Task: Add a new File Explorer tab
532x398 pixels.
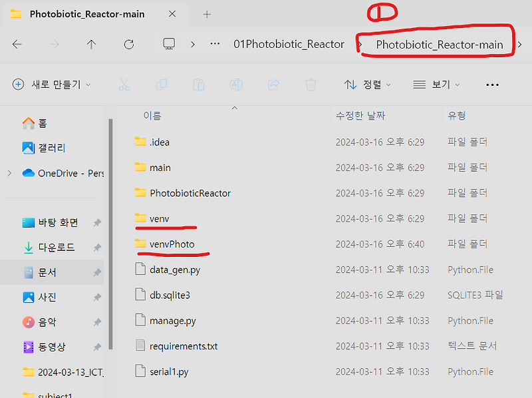Action: (x=207, y=14)
